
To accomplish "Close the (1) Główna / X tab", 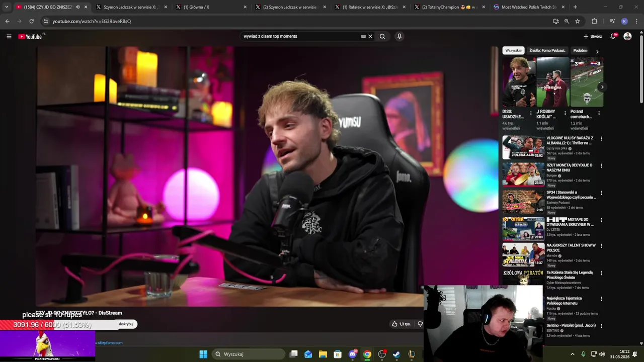I will [245, 7].
